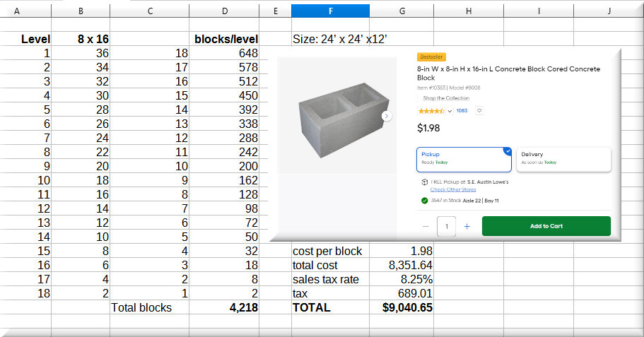Click the Total blocks 4,218 cell
Screen dimensions: 644x337
pos(224,307)
